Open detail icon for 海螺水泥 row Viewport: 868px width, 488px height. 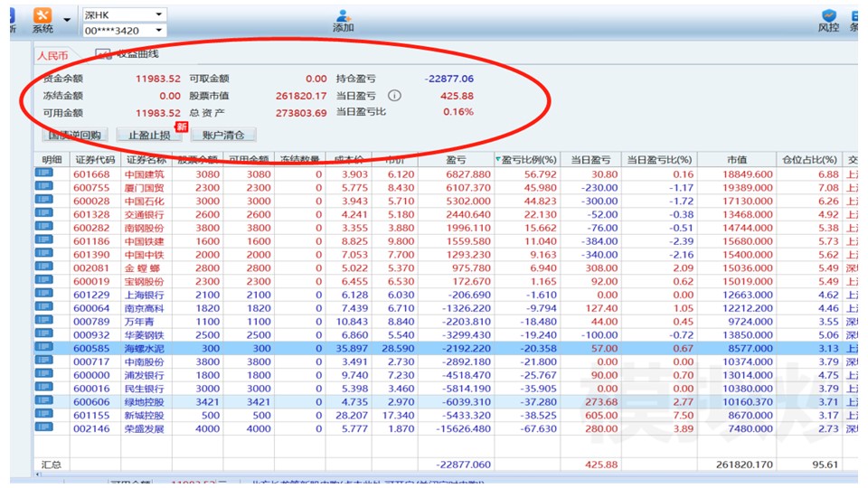click(x=43, y=347)
